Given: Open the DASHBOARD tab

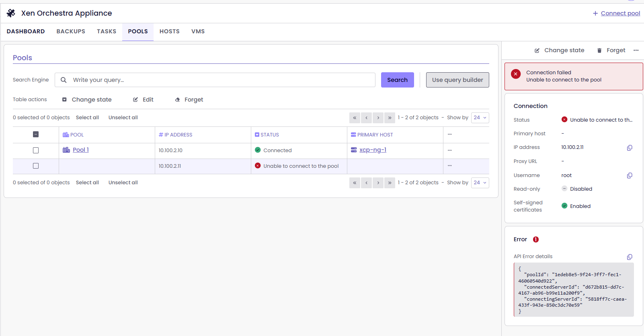Looking at the screenshot, I should pos(26,31).
